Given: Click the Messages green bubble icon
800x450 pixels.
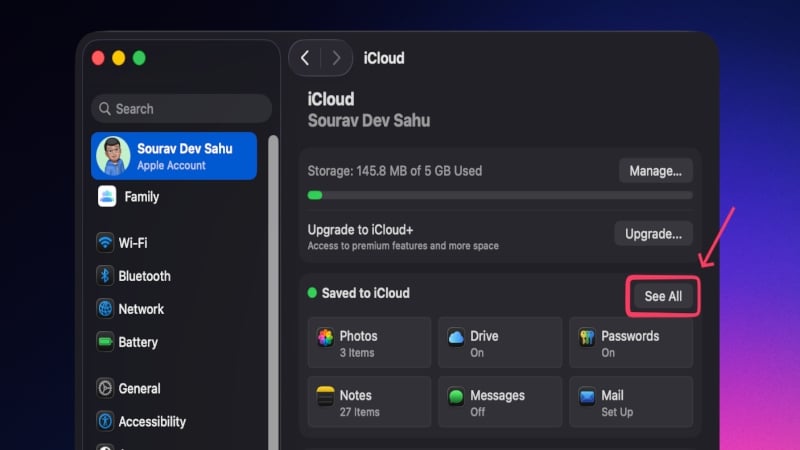Looking at the screenshot, I should coord(456,396).
